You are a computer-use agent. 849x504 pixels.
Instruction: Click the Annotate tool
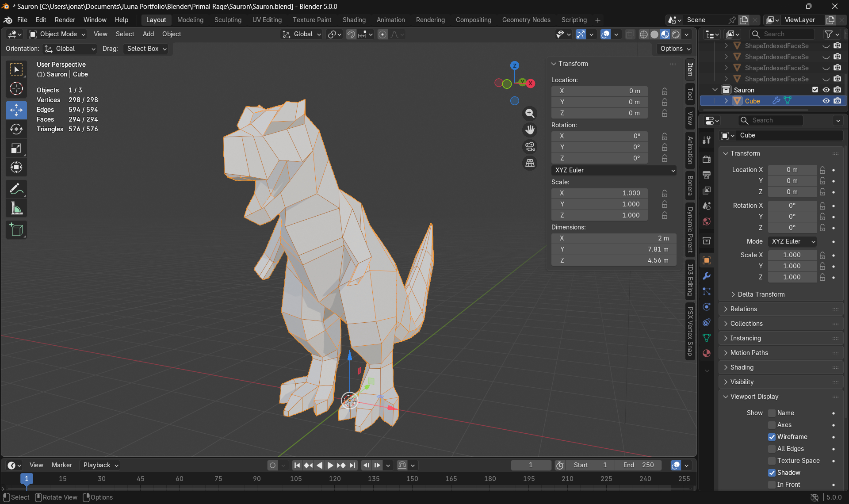pos(16,189)
